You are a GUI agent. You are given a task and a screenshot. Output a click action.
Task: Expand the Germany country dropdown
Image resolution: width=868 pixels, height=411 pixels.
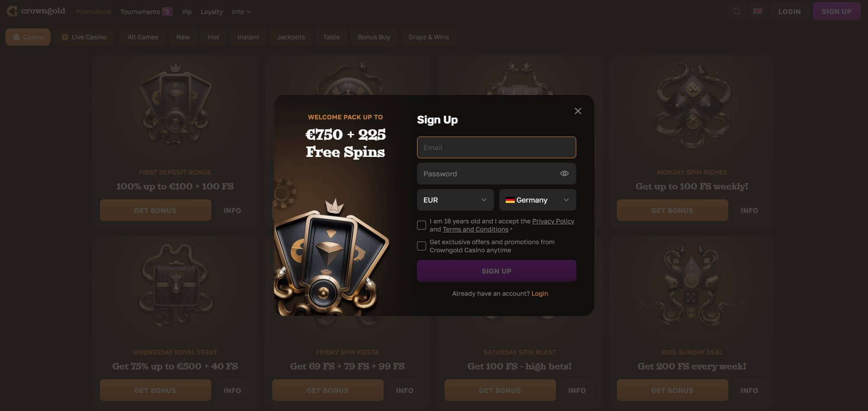pos(537,200)
